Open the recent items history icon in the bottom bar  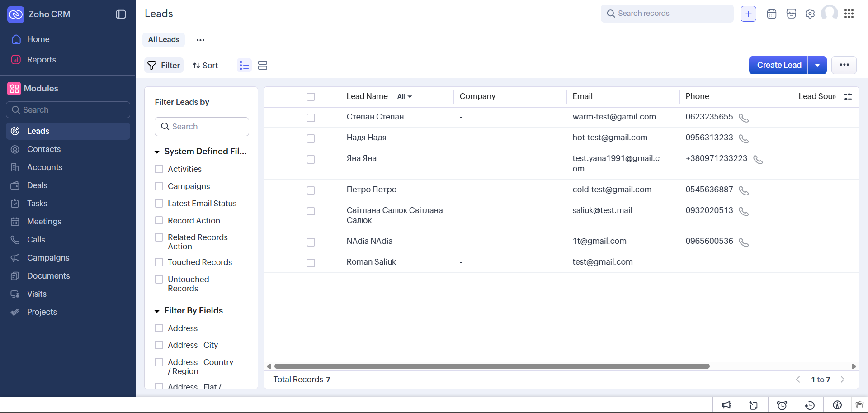(810, 405)
